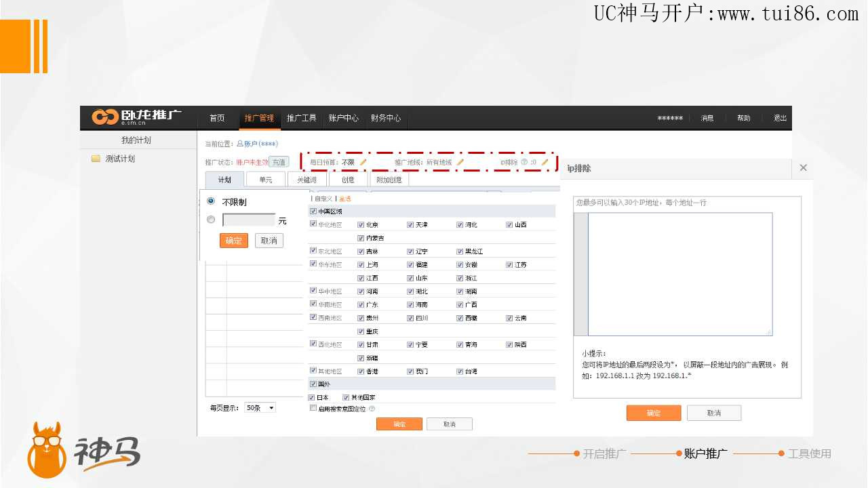This screenshot has width=868, height=488.
Task: Confirm the budget with the orange 确定 button
Action: coord(234,241)
